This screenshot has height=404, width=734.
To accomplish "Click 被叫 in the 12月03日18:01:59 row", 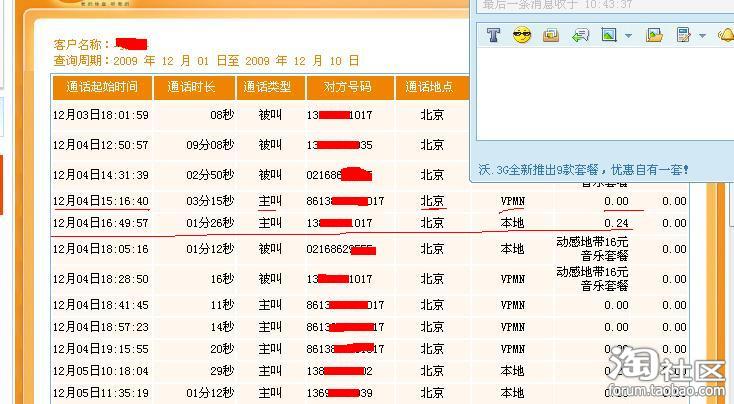I will [270, 115].
